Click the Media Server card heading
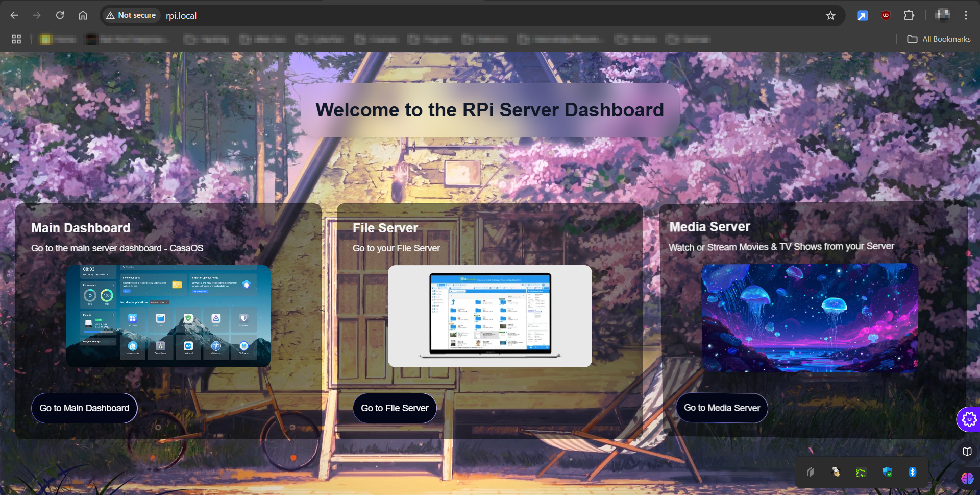The height and width of the screenshot is (495, 980). [x=710, y=227]
